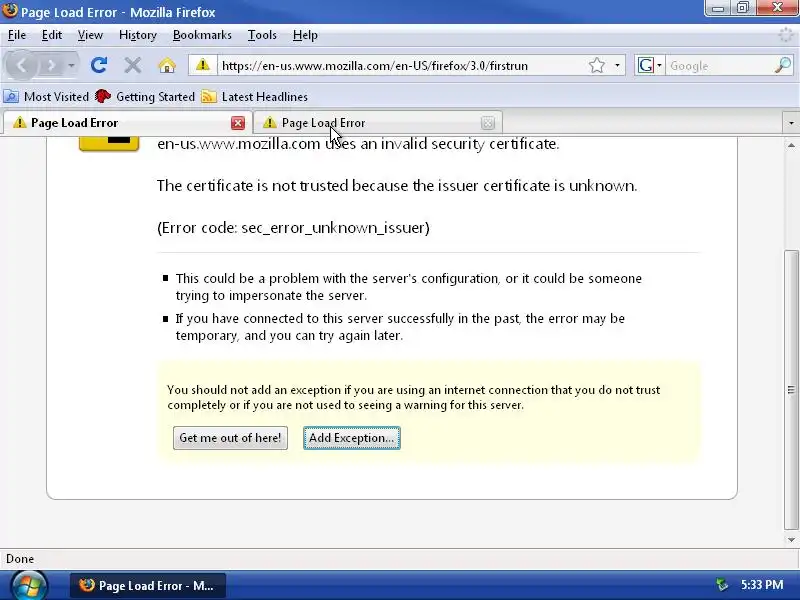Open the list all tabs dropdown
This screenshot has width=800, height=600.
tap(791, 123)
